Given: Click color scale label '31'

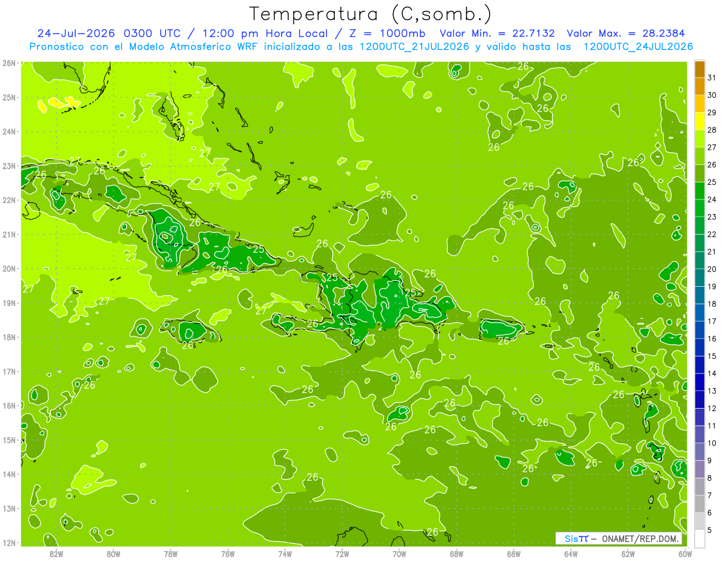Looking at the screenshot, I should pyautogui.click(x=712, y=78).
